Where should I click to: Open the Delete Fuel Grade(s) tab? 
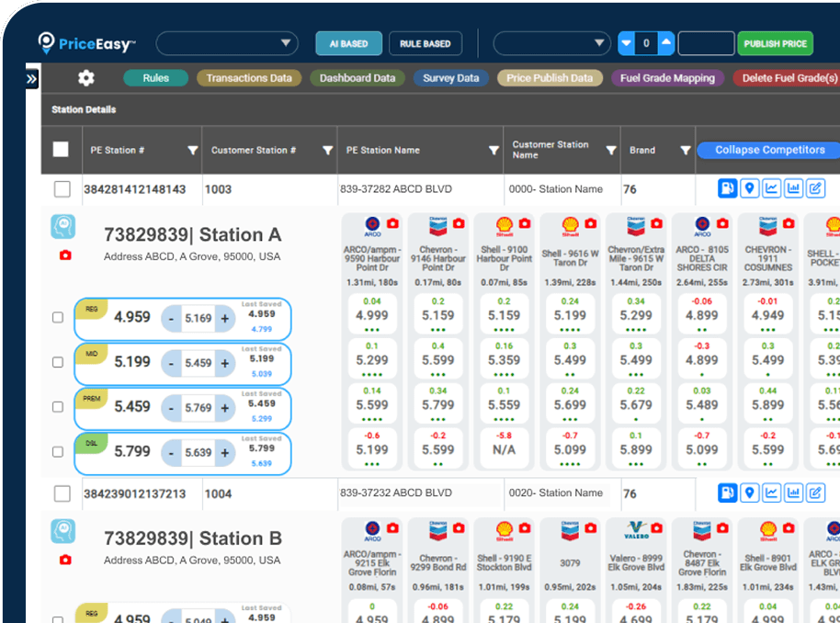click(x=787, y=78)
